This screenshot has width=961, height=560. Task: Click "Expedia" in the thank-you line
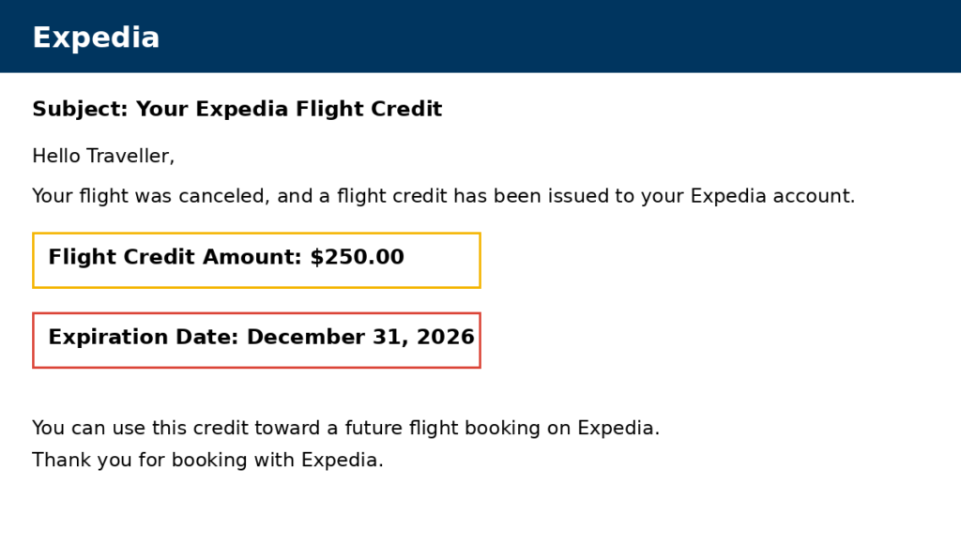[341, 460]
